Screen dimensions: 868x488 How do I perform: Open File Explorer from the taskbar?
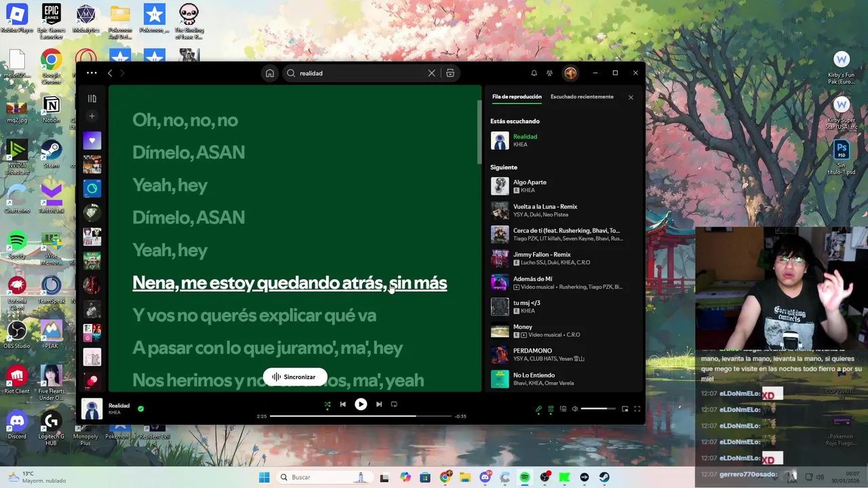tap(465, 478)
